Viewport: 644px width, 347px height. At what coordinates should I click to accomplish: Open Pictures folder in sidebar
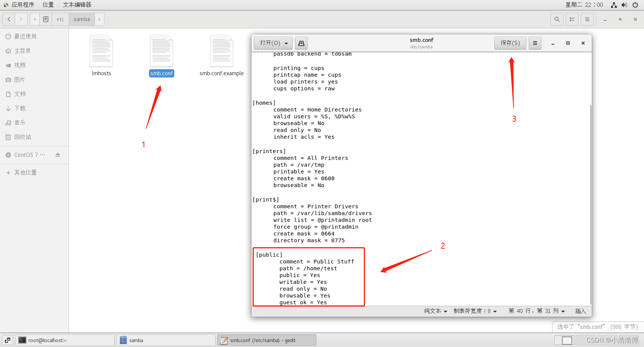pos(34,79)
